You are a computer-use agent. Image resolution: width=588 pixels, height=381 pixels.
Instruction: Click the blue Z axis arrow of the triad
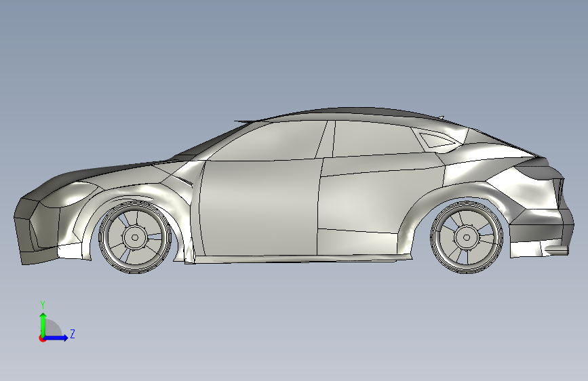point(56,338)
